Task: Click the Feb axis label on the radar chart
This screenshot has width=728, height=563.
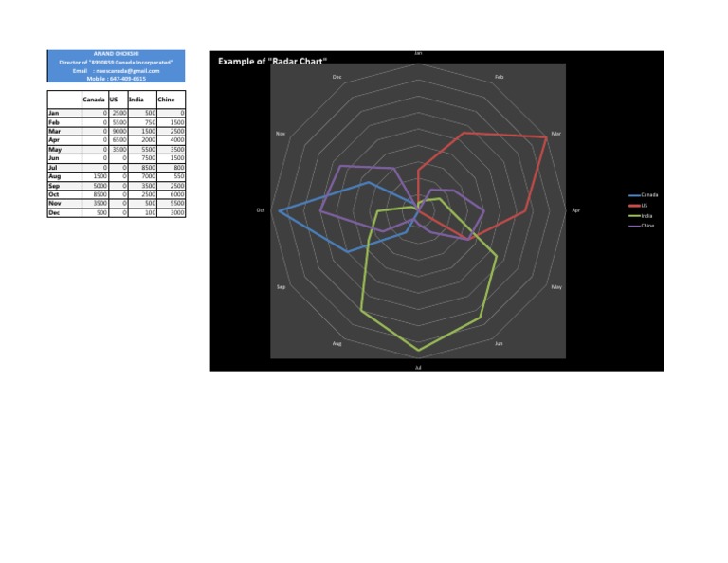Action: click(499, 77)
